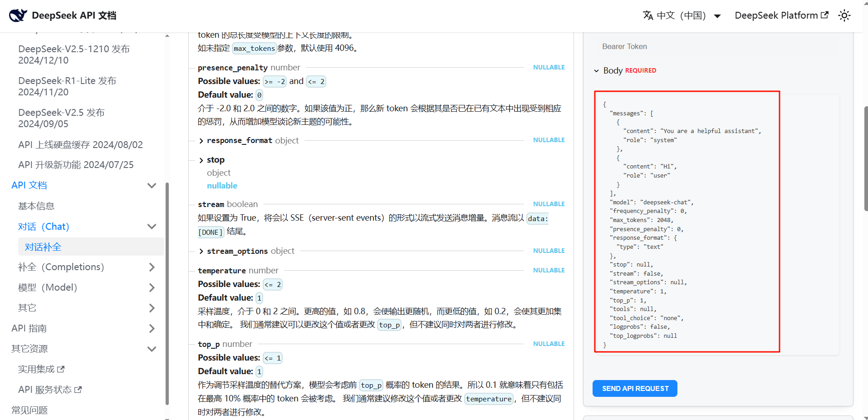
Task: Open the 基本信息 page
Action: tap(36, 206)
